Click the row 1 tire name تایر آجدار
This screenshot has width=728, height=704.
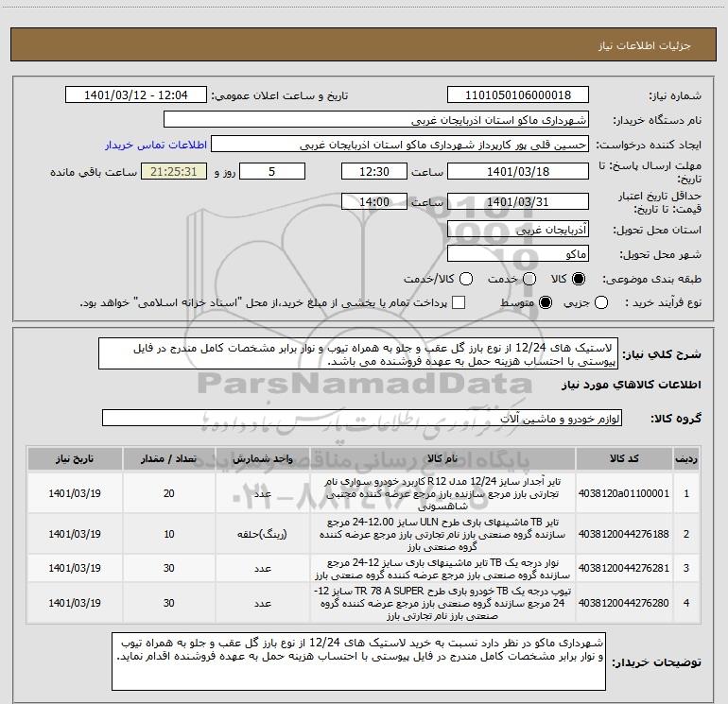[442, 493]
